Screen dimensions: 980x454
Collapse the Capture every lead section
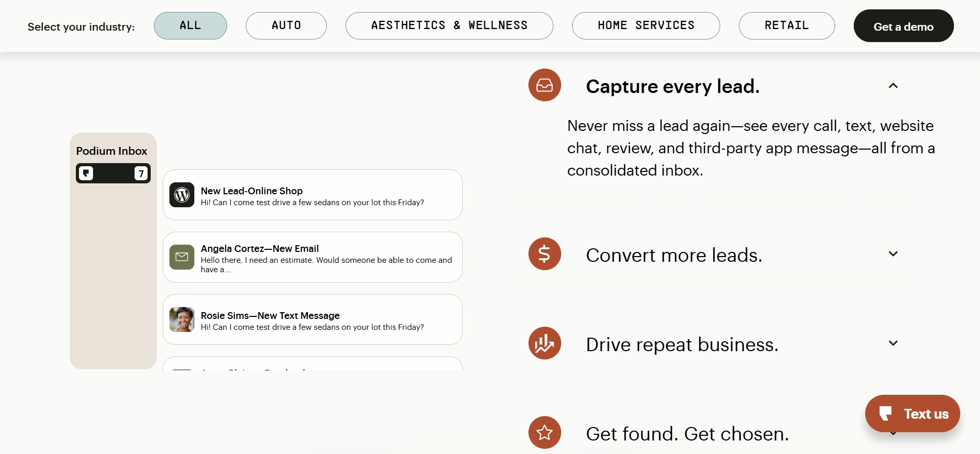coord(893,86)
